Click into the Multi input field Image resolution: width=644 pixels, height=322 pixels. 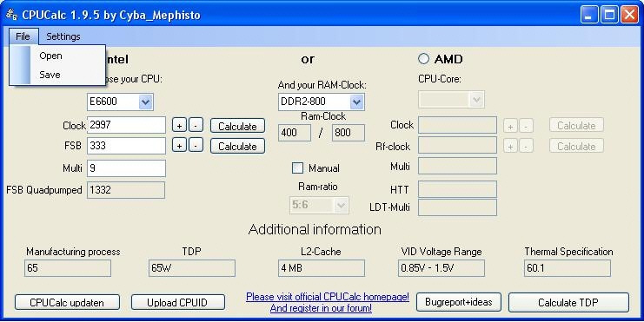point(126,168)
